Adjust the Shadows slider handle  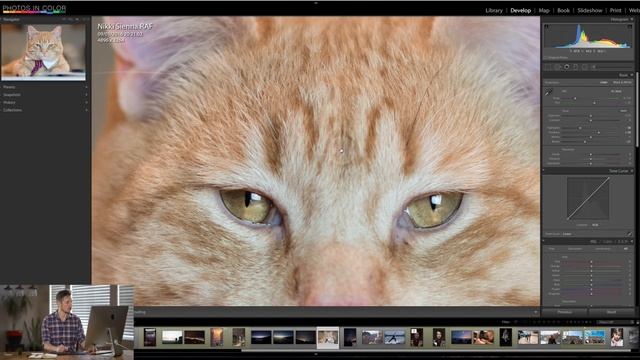[x=599, y=133]
